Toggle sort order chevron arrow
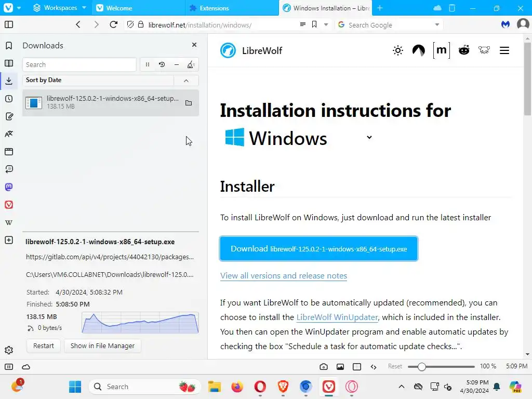Viewport: 532px width, 399px height. (x=186, y=81)
